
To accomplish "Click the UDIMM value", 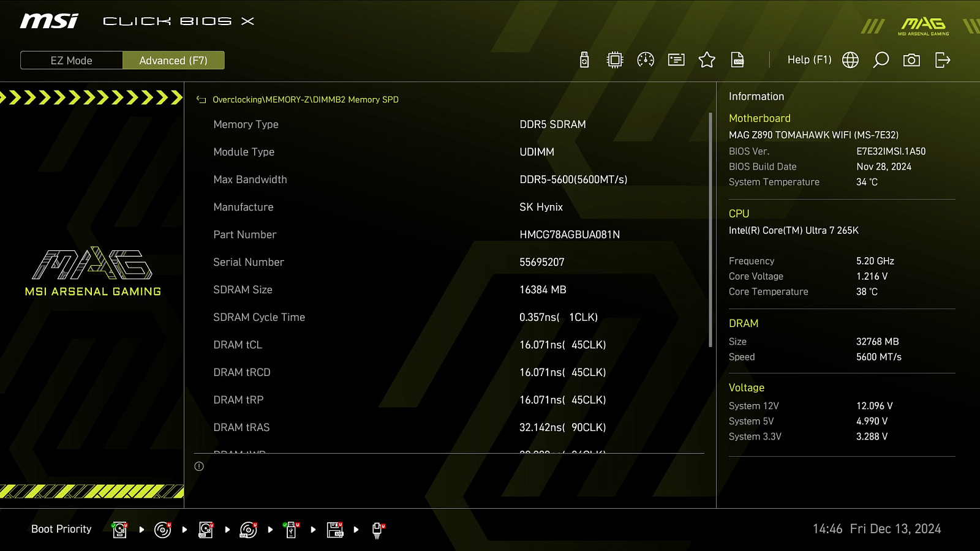I will coord(537,152).
